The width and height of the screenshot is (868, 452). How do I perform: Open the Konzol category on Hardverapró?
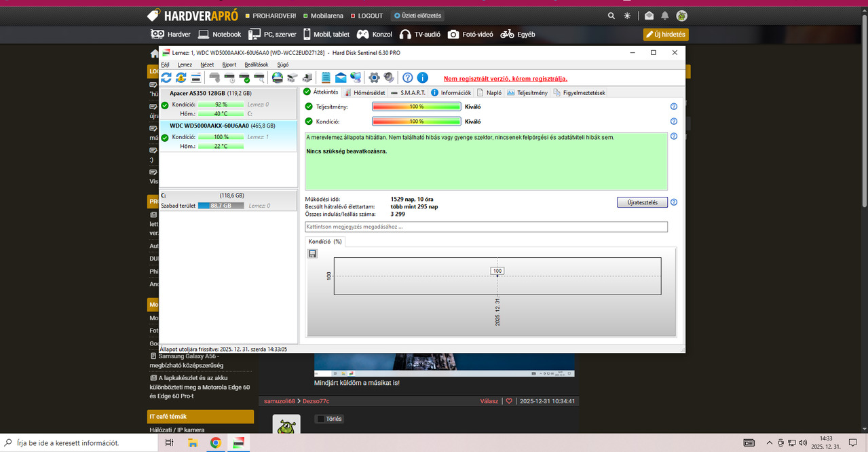pyautogui.click(x=375, y=34)
